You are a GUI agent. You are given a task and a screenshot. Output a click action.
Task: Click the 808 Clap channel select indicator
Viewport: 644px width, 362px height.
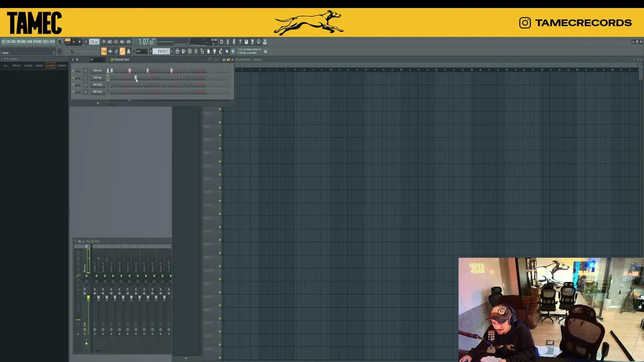tap(108, 77)
